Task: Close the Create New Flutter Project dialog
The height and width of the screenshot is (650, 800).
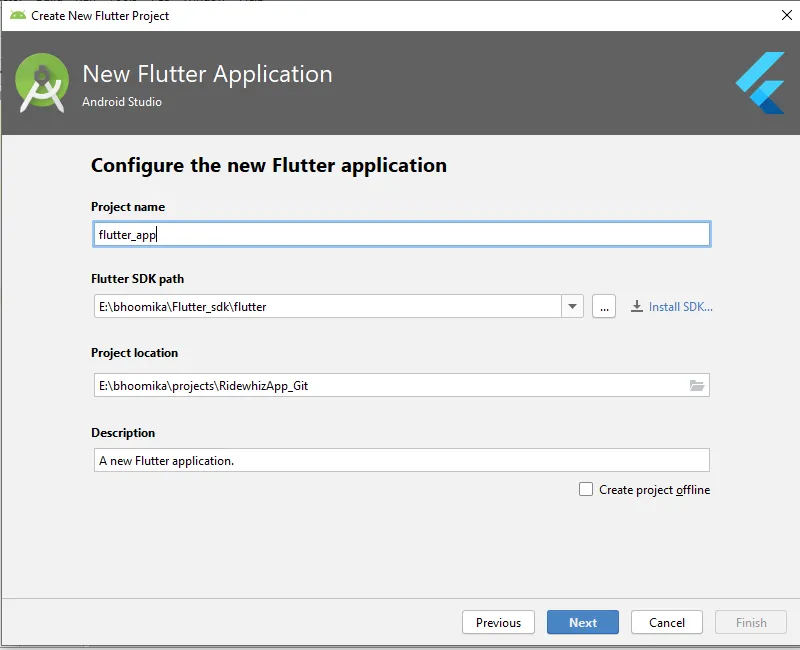Action: pos(786,15)
